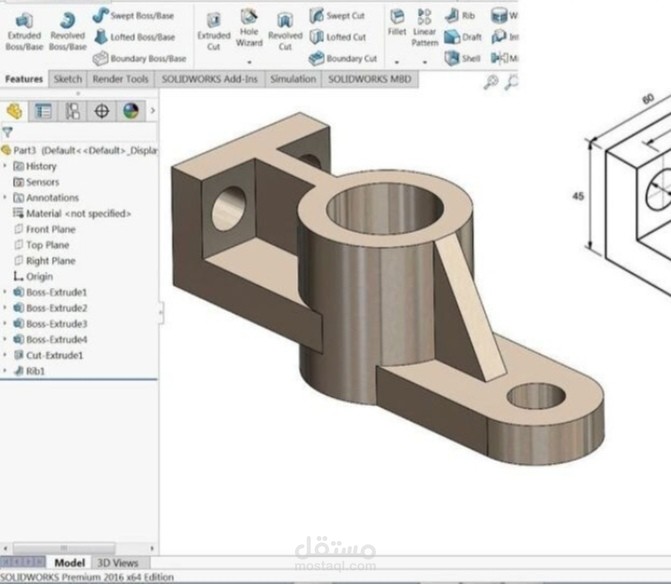671x585 pixels.
Task: Select the Extruded Boss/Base tool
Action: click(24, 32)
